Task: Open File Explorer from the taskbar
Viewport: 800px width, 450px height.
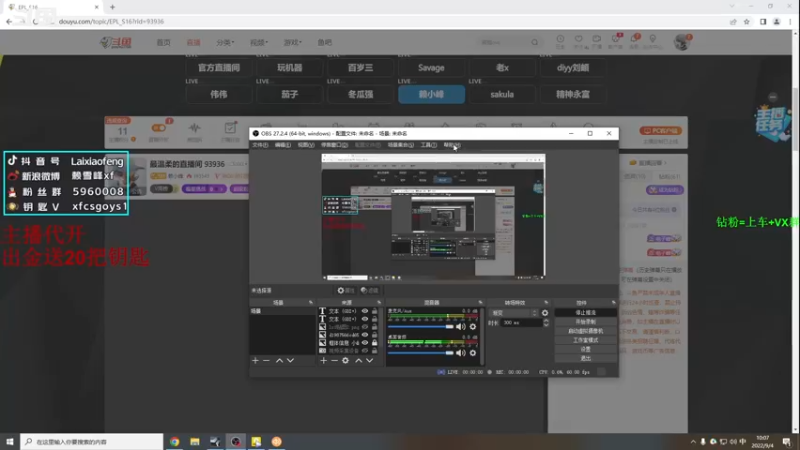Action: [x=195, y=442]
